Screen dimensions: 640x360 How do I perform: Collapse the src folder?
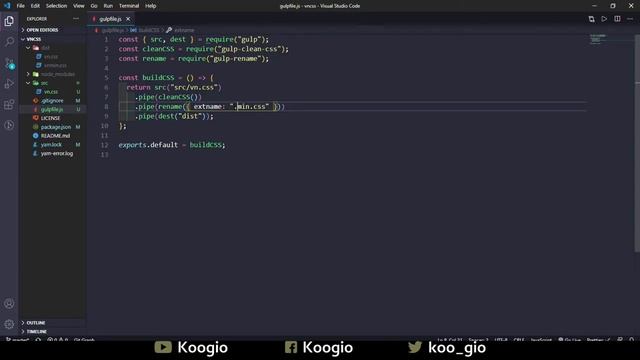pyautogui.click(x=28, y=83)
